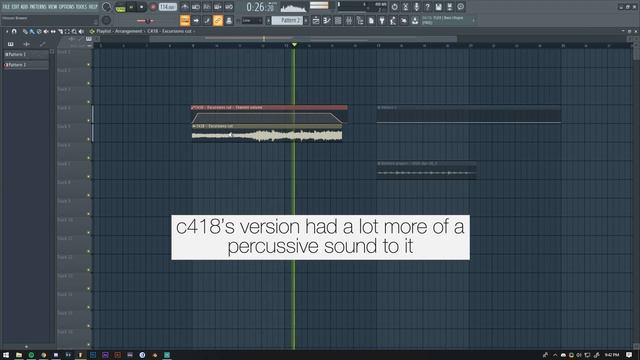Click the record button
Viewport: 640px width, 360px height.
[153, 7]
